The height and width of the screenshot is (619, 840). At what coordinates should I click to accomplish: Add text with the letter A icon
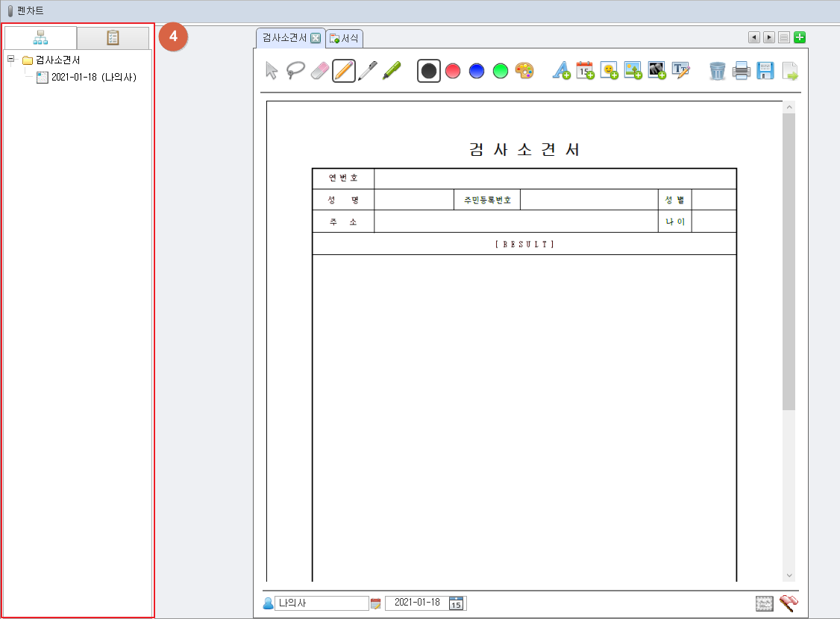pyautogui.click(x=560, y=71)
